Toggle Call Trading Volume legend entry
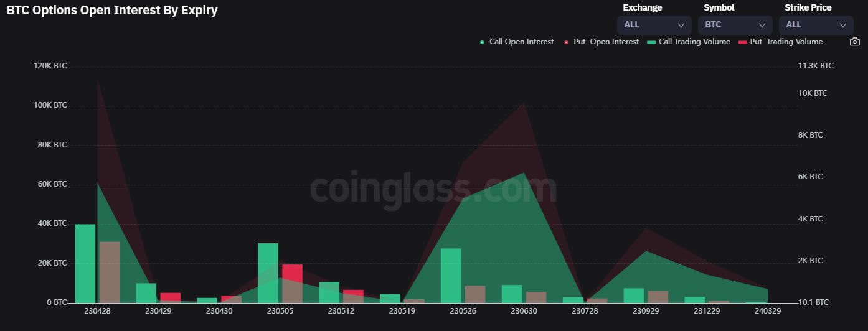This screenshot has width=868, height=331. [x=688, y=42]
